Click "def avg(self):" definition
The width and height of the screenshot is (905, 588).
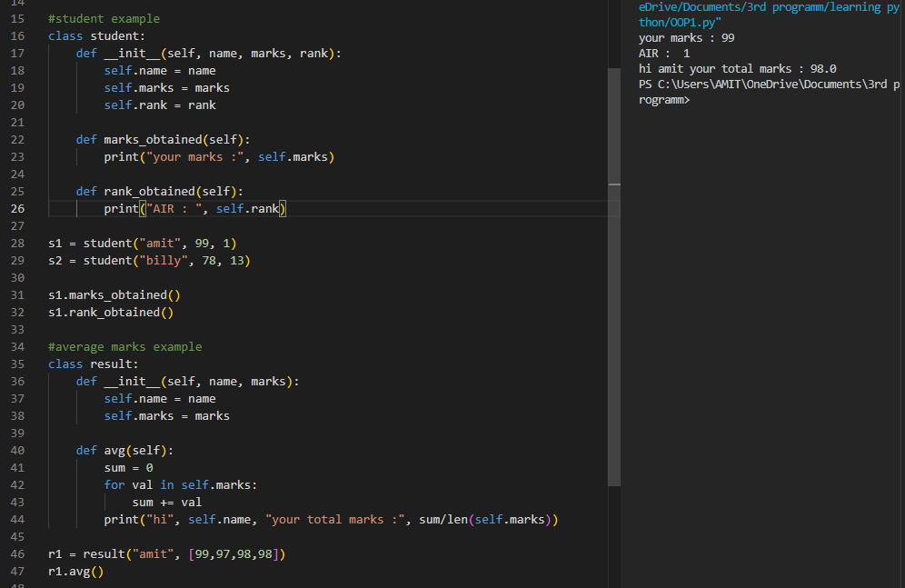[124, 450]
